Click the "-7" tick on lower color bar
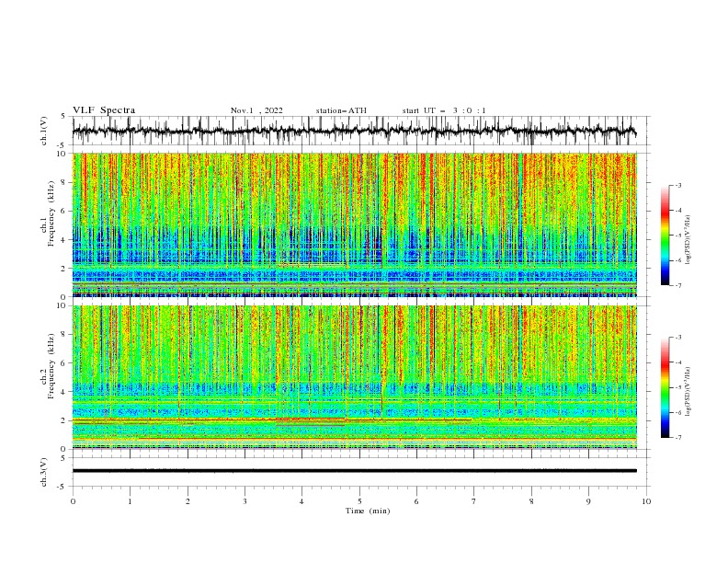This screenshot has width=728, height=563. [x=678, y=438]
